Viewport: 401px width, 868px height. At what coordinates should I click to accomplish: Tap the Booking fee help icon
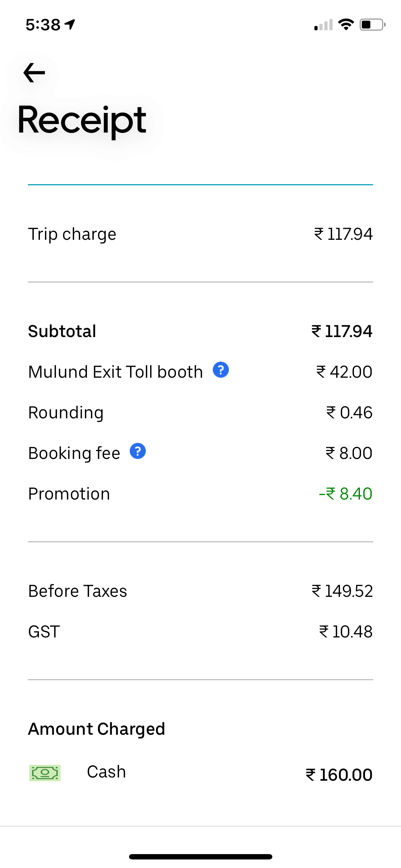[138, 451]
